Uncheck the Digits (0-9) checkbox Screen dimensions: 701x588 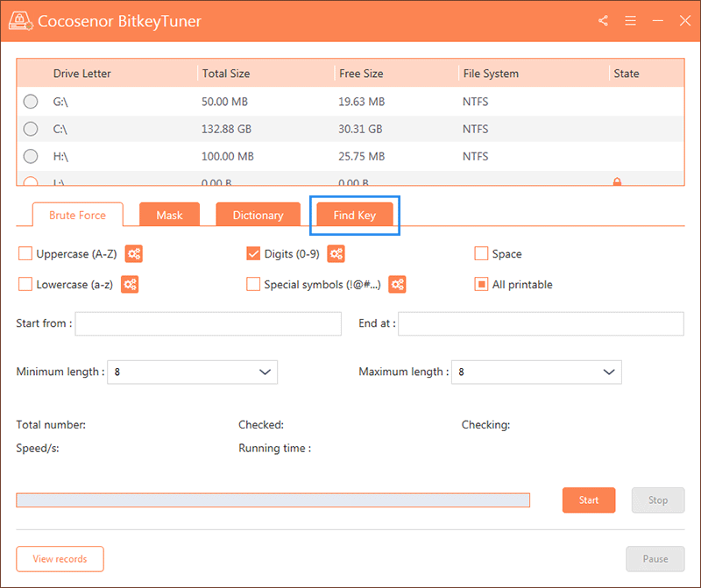click(253, 253)
